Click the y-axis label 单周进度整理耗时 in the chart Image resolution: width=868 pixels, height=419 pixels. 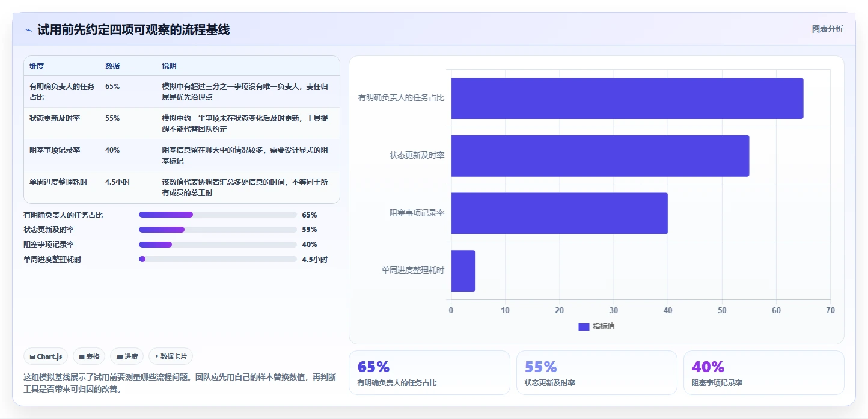[x=413, y=271]
